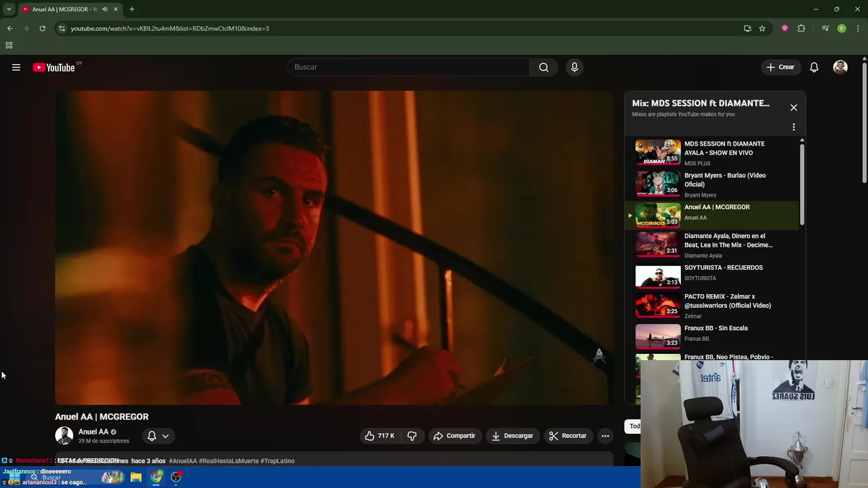Open more actions ellipsis next to Recortar
Viewport: 868px width, 488px height.
tap(605, 436)
